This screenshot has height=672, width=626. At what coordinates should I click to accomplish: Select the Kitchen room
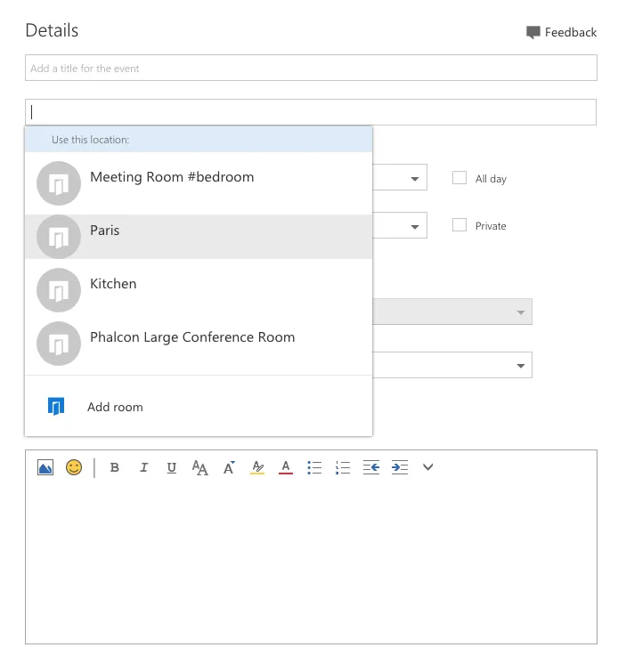click(199, 290)
